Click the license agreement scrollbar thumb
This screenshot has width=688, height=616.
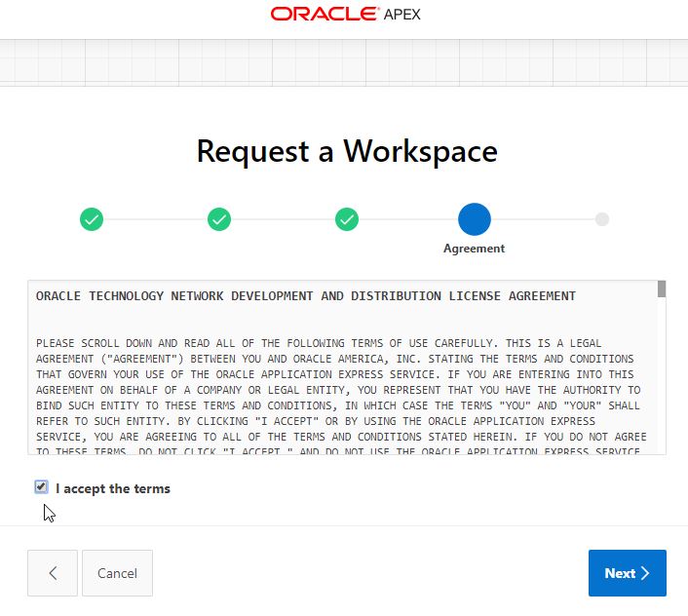coord(662,289)
